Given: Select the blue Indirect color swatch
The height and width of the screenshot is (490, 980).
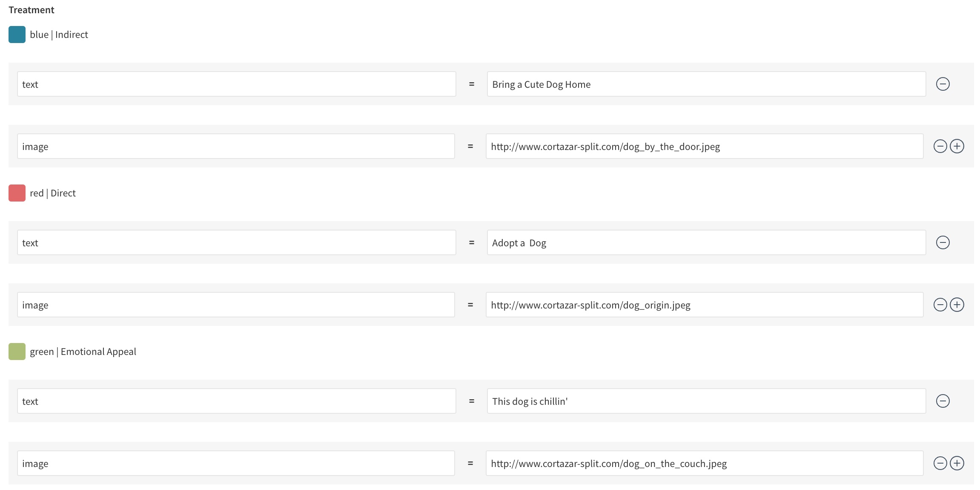Looking at the screenshot, I should 17,35.
